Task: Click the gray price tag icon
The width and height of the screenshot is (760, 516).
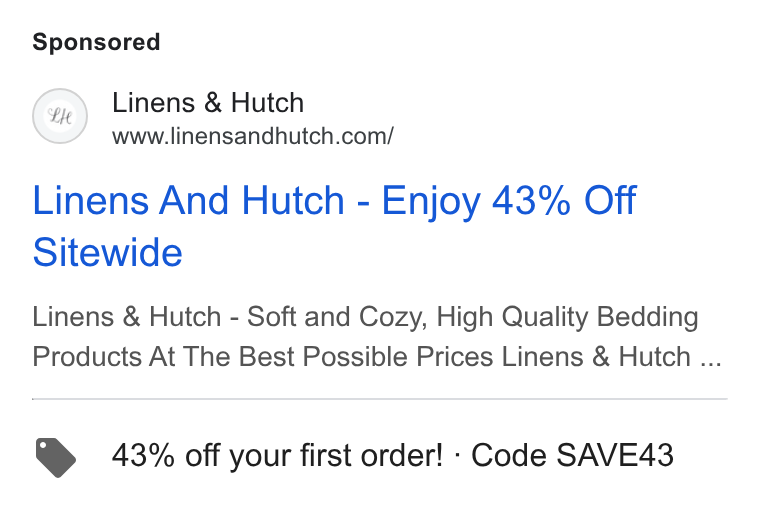Action: point(56,457)
